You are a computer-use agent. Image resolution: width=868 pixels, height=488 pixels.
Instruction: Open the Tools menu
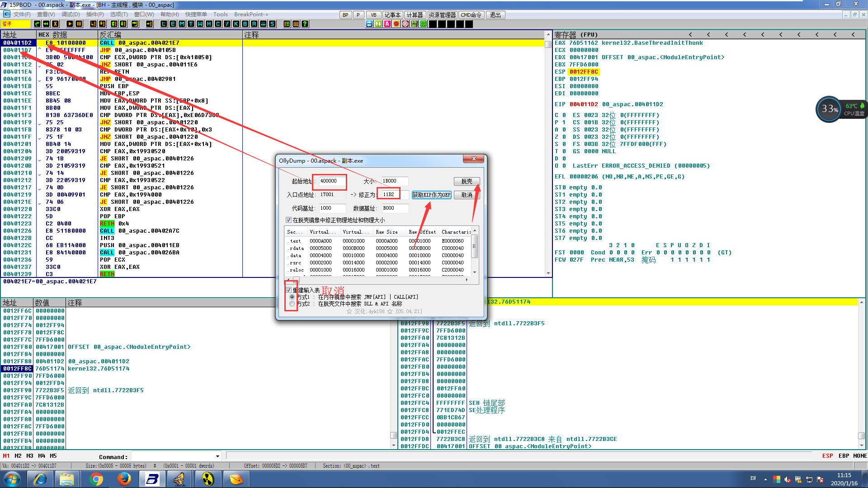click(221, 14)
